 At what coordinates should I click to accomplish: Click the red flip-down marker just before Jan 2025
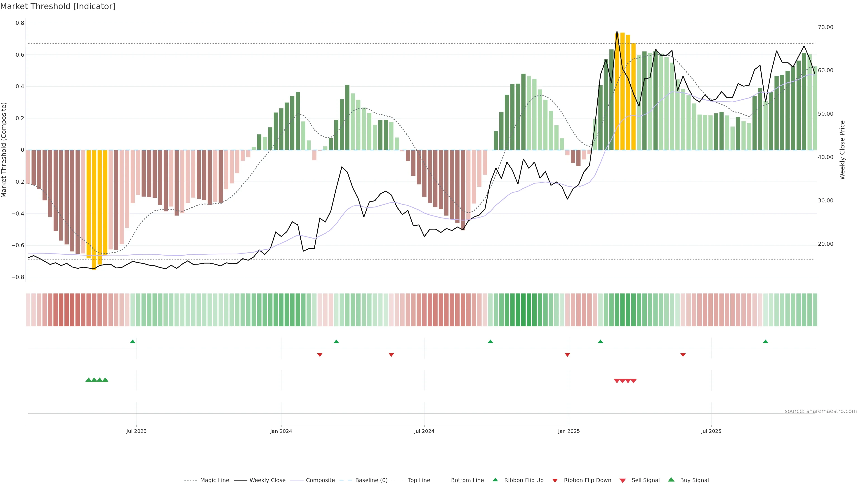point(567,355)
